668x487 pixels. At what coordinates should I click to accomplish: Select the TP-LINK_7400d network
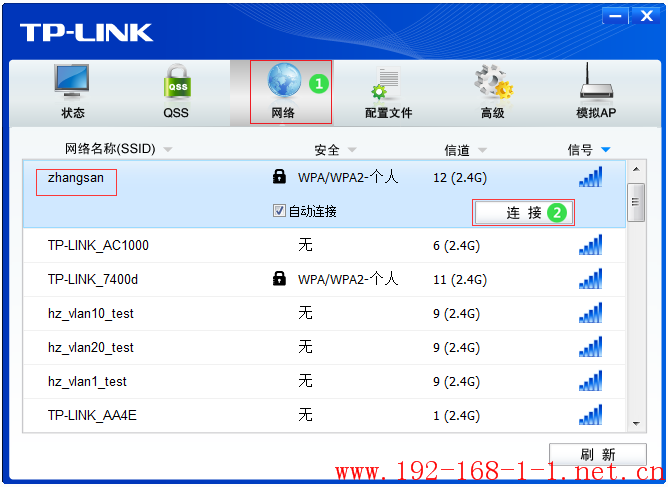coord(93,280)
